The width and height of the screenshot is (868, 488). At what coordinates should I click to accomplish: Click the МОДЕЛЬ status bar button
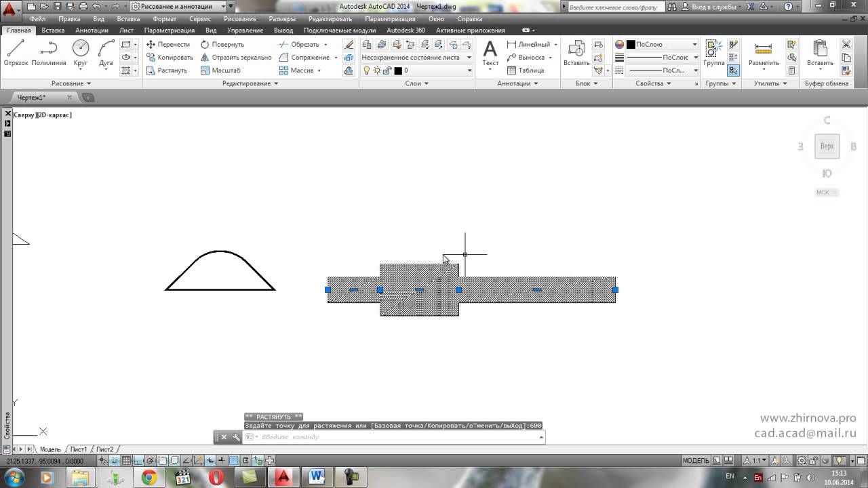tap(696, 461)
